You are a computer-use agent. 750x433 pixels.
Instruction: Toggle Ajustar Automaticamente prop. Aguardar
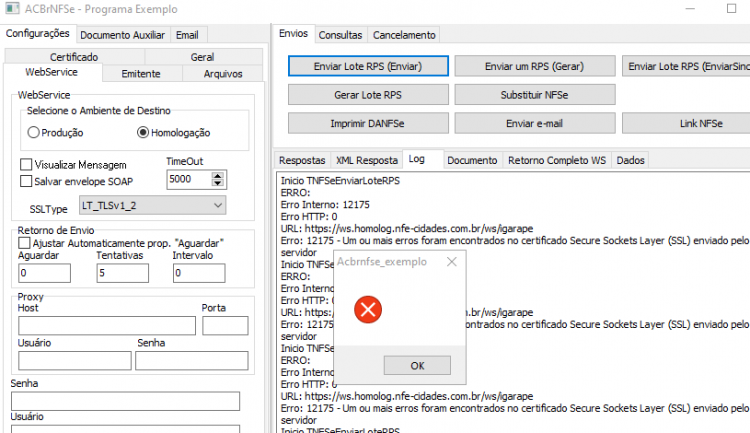[24, 243]
